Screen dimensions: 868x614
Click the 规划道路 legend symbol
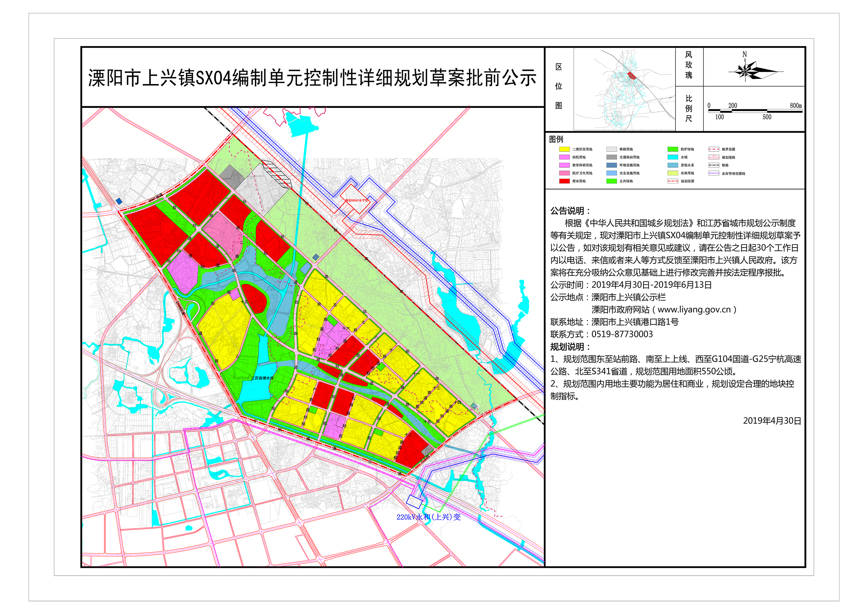point(714,157)
